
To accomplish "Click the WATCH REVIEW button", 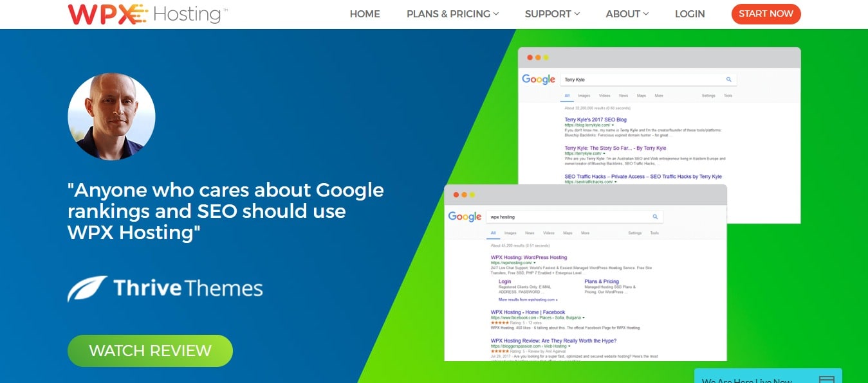I will (150, 350).
